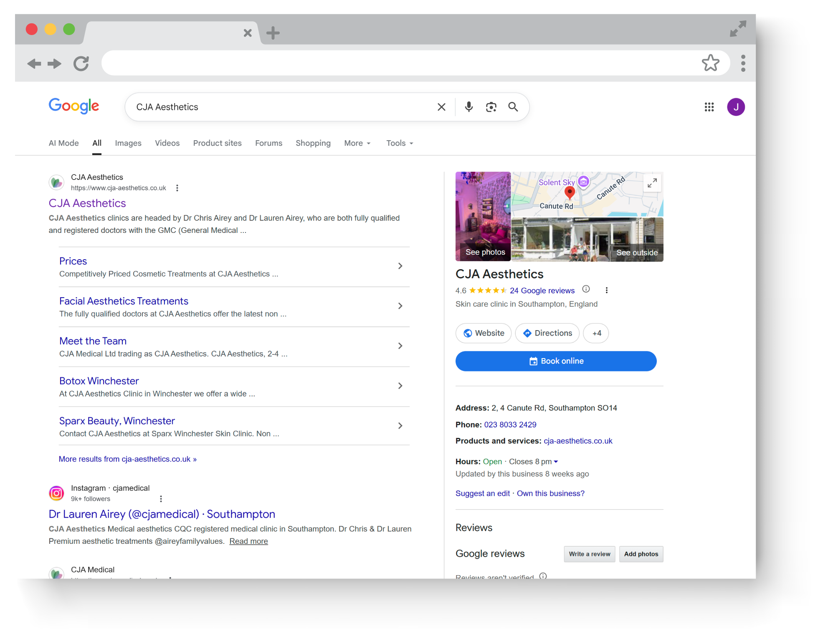Clear the search box with the X icon

pos(441,107)
